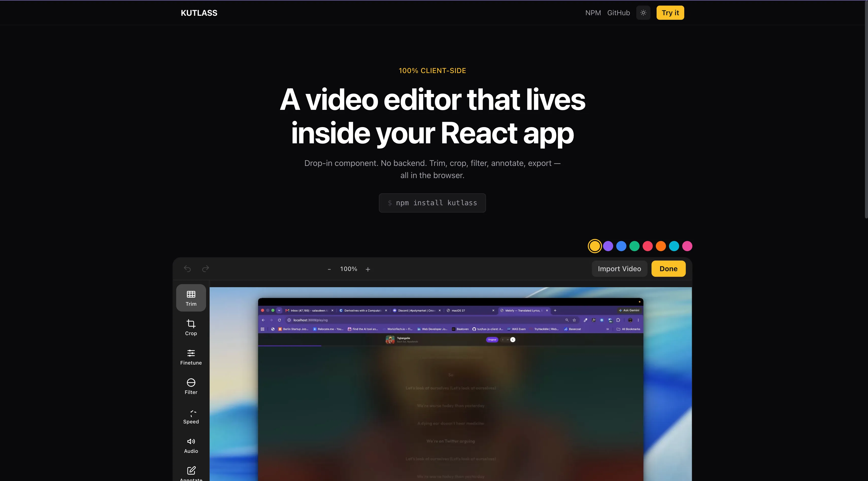Screen dimensions: 868x481
Task: Select the Trim tool
Action: [191, 298]
